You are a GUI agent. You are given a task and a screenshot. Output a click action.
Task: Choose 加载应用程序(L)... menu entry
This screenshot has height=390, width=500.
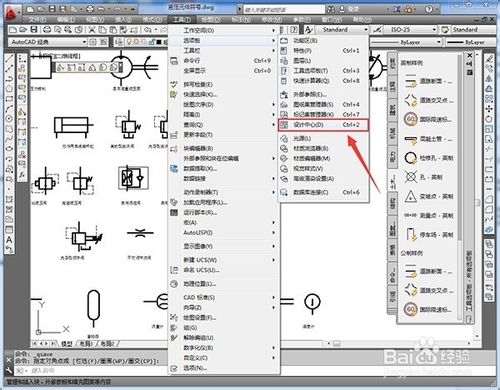[224, 202]
